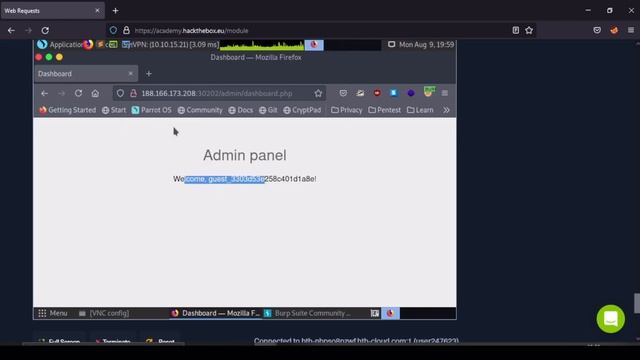
Task: Open the inner Firefox hamburger menu
Action: click(445, 93)
